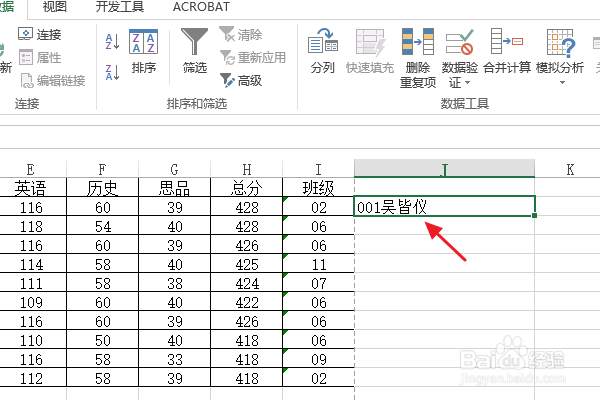
Task: Click the 思品 header cell
Action: point(174,188)
